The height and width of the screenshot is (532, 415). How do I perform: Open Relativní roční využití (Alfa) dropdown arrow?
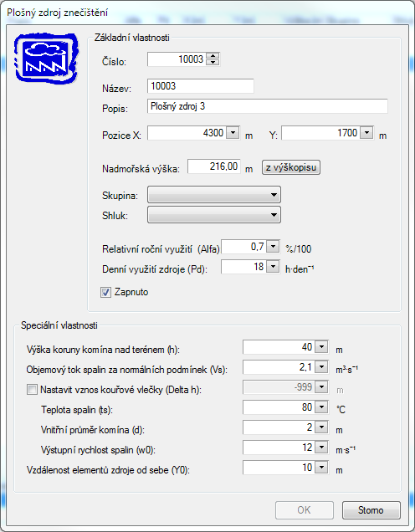[x=273, y=246]
